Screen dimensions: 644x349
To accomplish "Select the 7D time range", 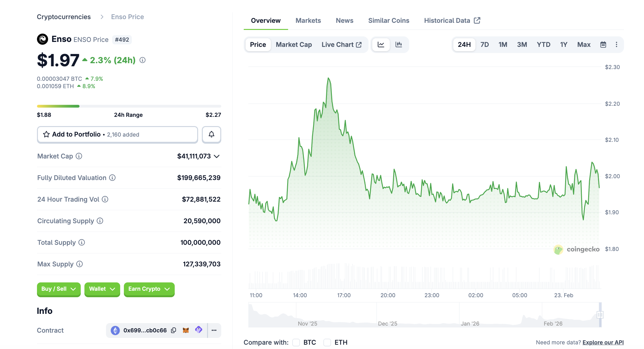I will pos(484,45).
